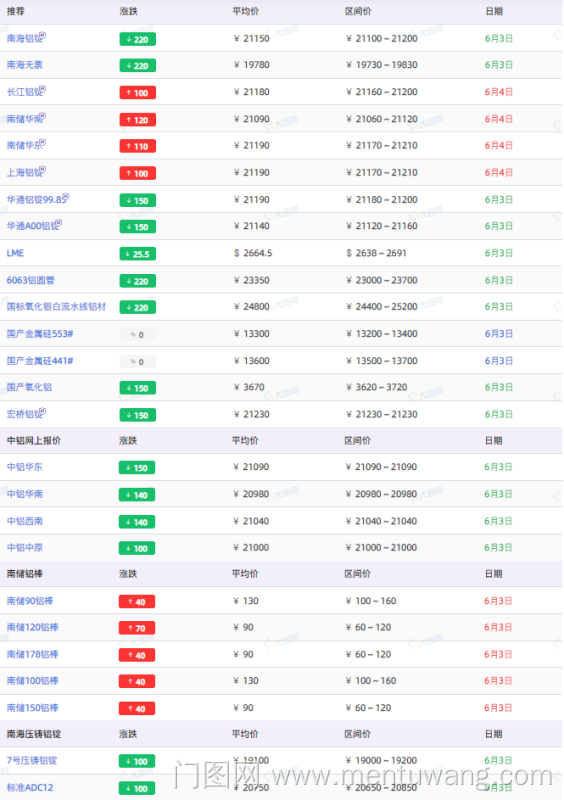The image size is (564, 800).
Task: Open the 南海无票 price link
Action: [24, 65]
